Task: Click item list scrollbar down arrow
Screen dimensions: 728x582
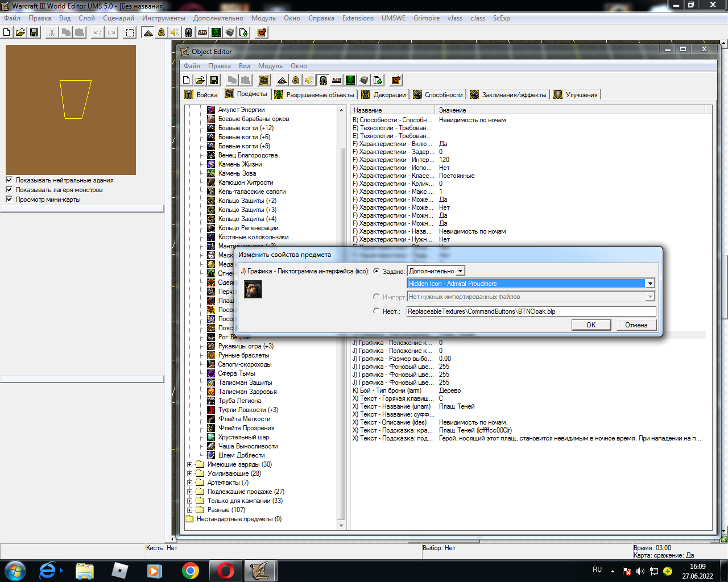Action: [x=341, y=525]
